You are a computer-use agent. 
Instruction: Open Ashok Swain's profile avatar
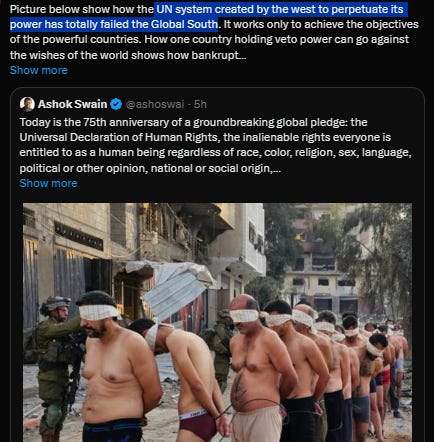27,104
